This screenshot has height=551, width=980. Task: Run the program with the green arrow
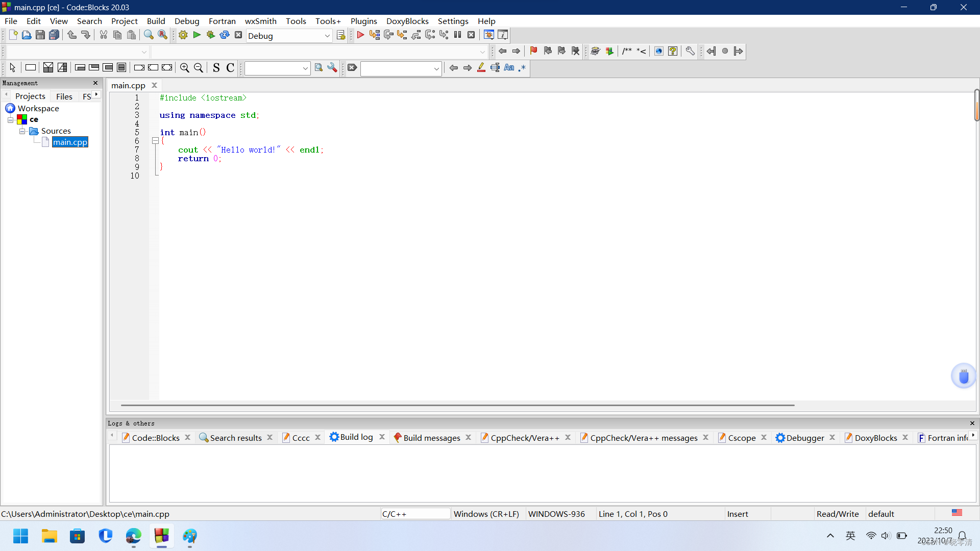[197, 35]
